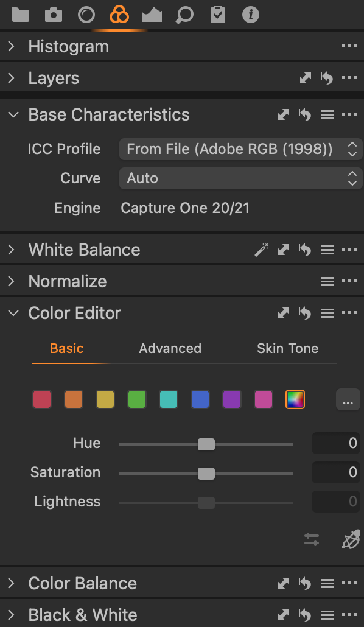Viewport: 364px width, 627px height.
Task: Expand the Color Balance panel
Action: point(11,583)
